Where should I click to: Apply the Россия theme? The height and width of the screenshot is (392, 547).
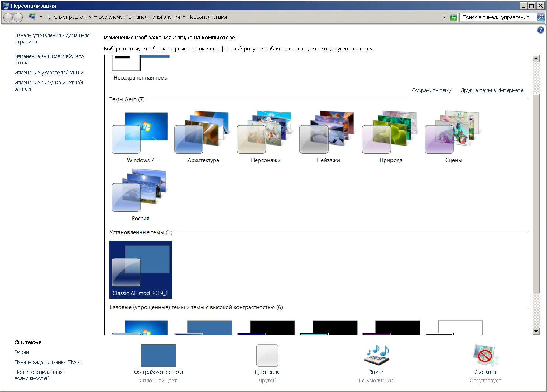[140, 195]
